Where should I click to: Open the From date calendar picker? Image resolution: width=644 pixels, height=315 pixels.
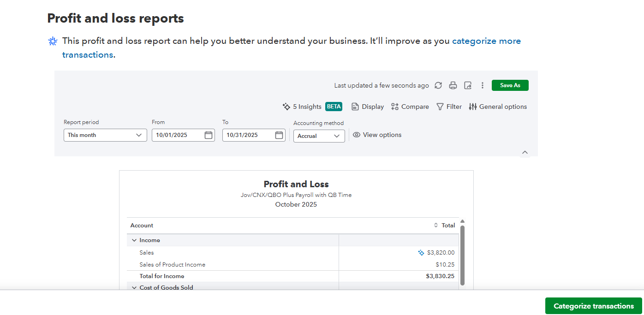[209, 135]
